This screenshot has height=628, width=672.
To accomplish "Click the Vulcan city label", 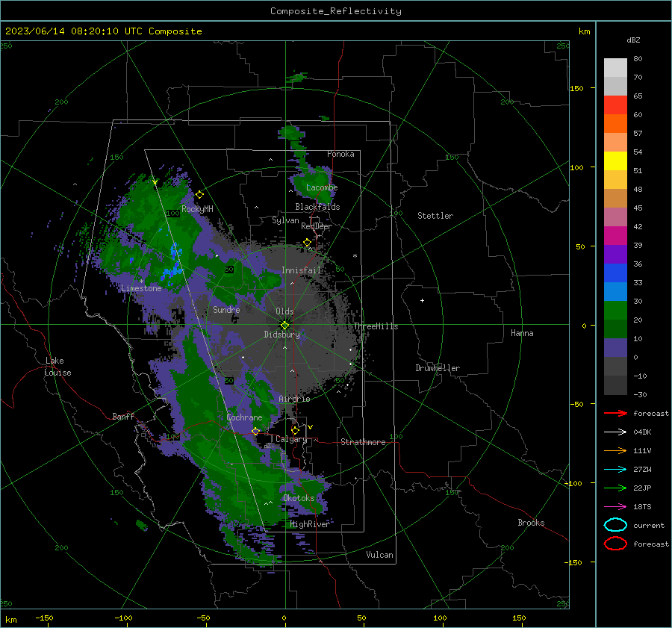I will 379,555.
